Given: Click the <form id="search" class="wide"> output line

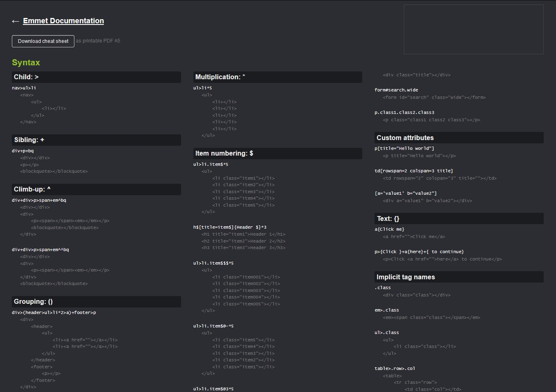Looking at the screenshot, I should pos(434,97).
